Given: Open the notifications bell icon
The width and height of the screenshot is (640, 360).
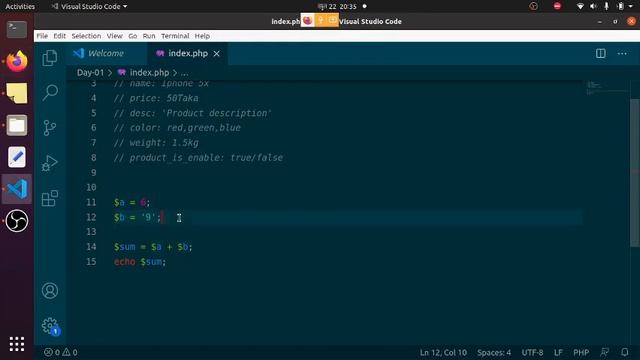Looking at the screenshot, I should (624, 352).
